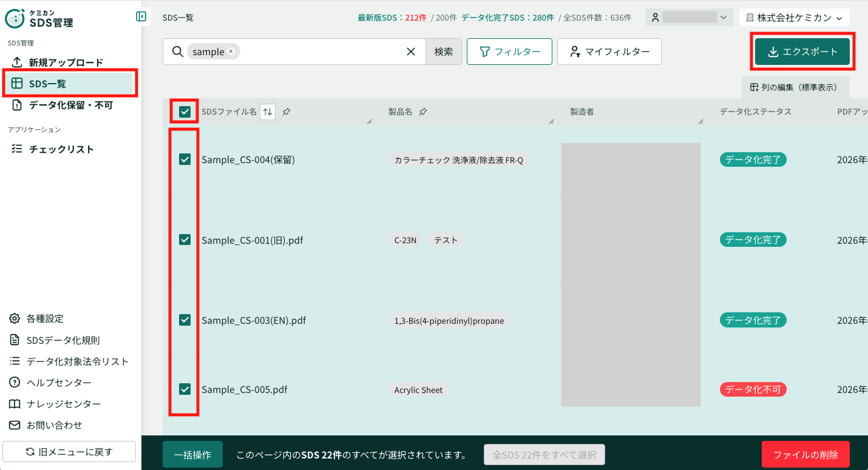Open お問い合わせ mail link
This screenshot has width=868, height=470.
point(54,425)
